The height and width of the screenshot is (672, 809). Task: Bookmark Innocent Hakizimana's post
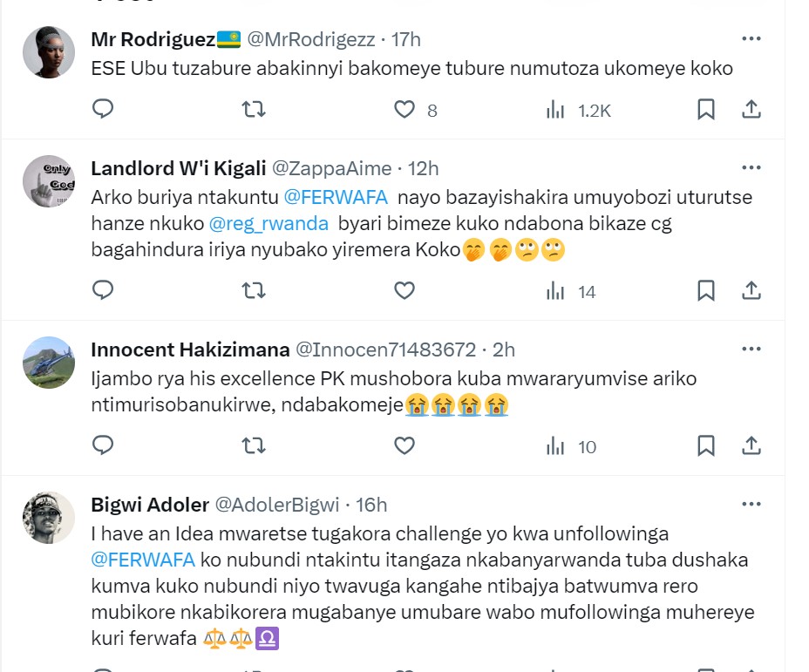[706, 446]
